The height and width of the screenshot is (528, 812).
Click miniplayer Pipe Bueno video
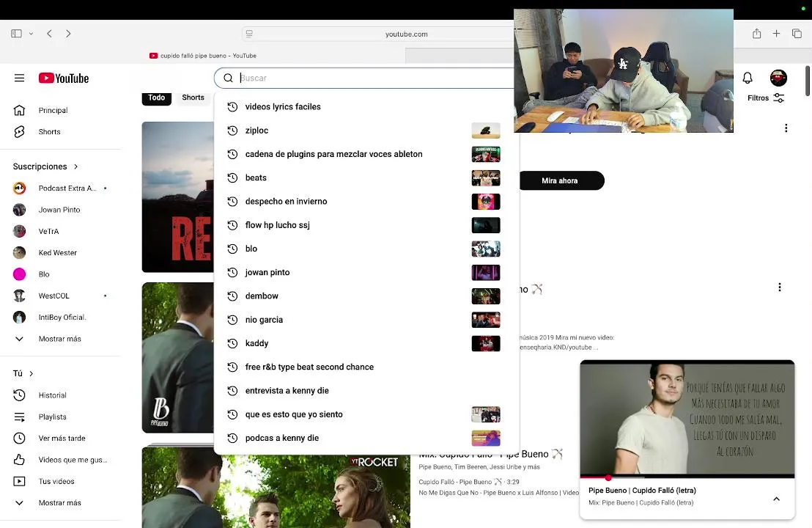[687, 417]
